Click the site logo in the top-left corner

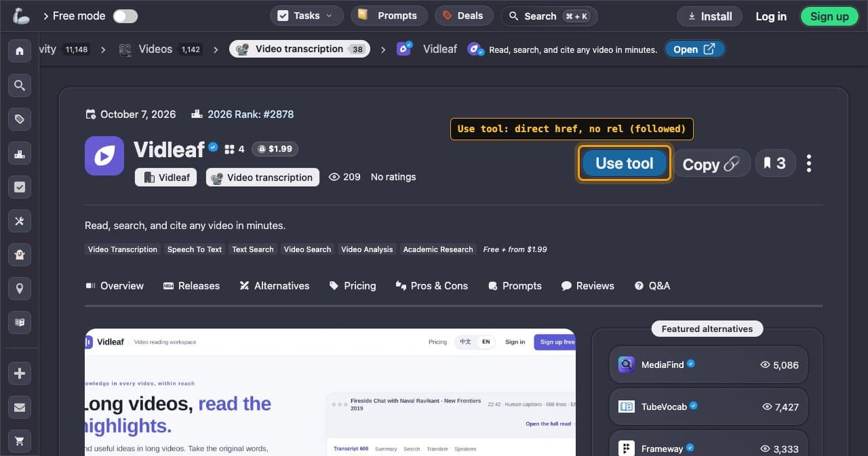[x=21, y=16]
